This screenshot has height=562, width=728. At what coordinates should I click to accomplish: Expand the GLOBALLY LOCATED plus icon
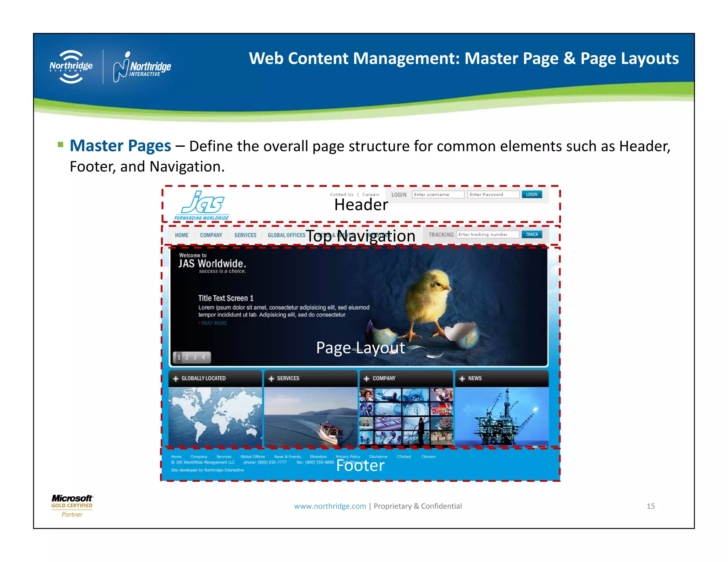(176, 379)
